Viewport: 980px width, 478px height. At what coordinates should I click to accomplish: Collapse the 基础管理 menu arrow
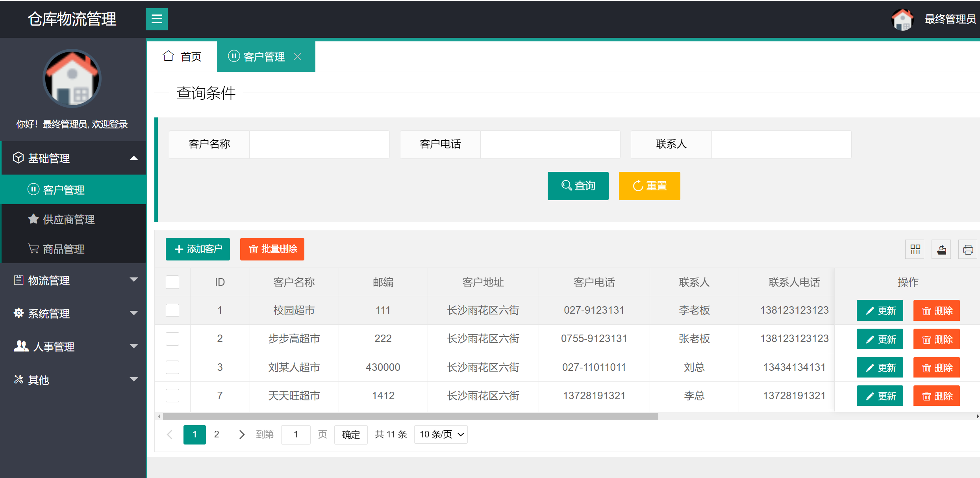pyautogui.click(x=134, y=158)
